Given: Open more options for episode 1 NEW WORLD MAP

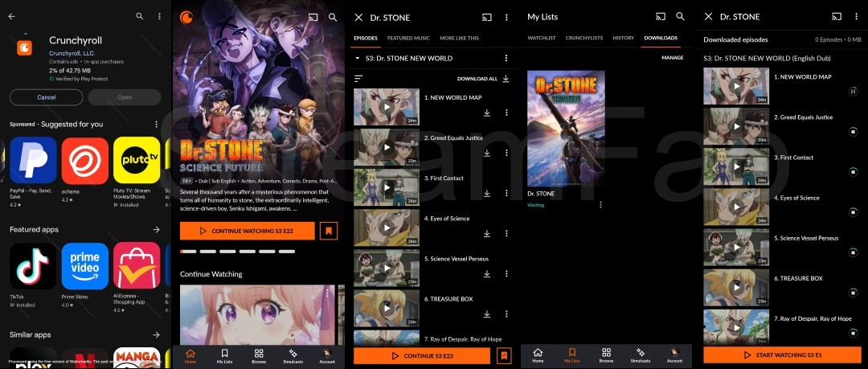Looking at the screenshot, I should [x=506, y=113].
